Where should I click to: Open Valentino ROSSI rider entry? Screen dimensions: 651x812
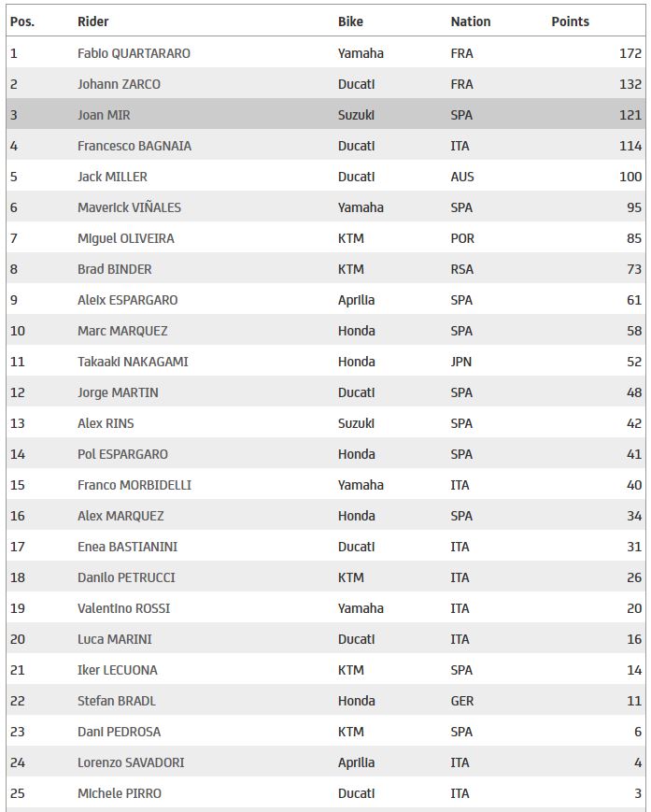click(123, 608)
